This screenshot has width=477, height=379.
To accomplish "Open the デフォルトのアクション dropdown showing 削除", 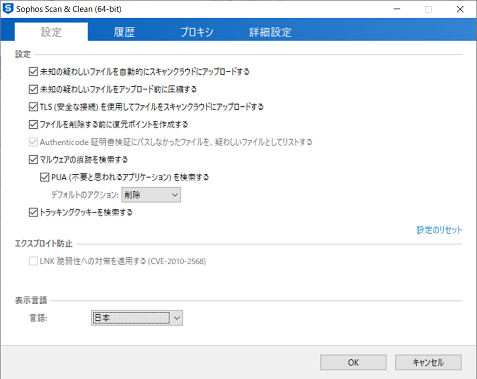I will coord(151,195).
